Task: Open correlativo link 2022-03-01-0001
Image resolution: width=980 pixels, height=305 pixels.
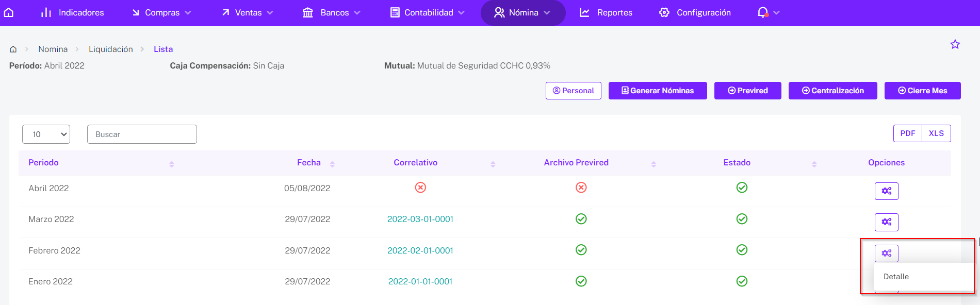Action: click(x=420, y=219)
